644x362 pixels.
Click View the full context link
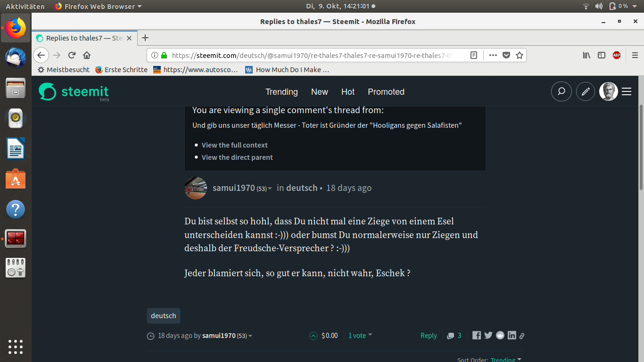[x=234, y=145]
